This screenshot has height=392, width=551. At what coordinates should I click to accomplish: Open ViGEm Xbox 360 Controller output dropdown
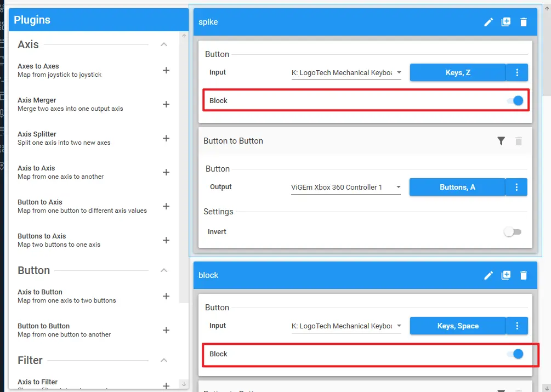346,188
